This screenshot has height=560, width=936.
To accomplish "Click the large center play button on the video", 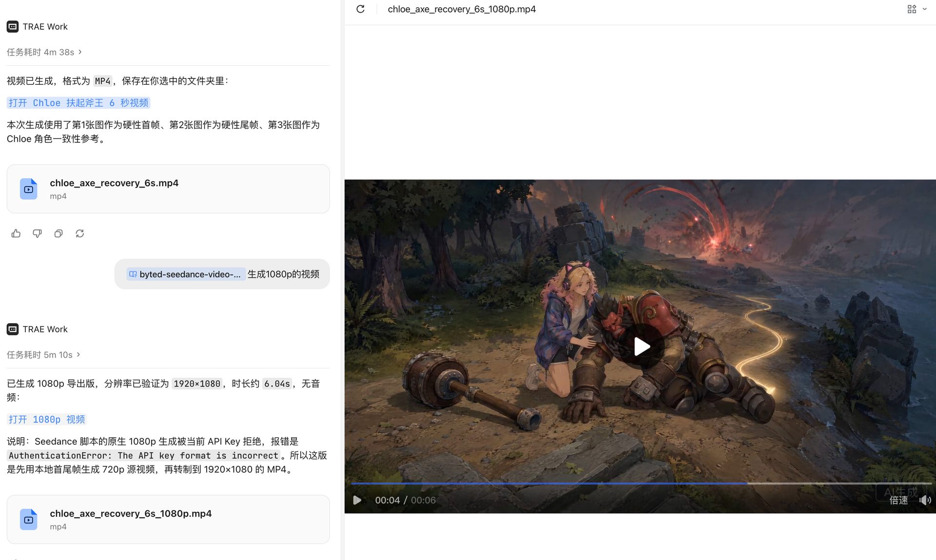I will [642, 347].
